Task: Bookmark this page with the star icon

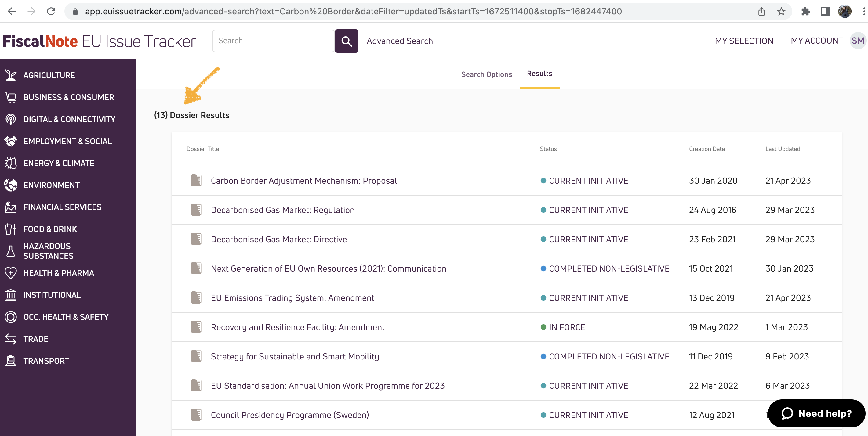Action: (x=781, y=12)
